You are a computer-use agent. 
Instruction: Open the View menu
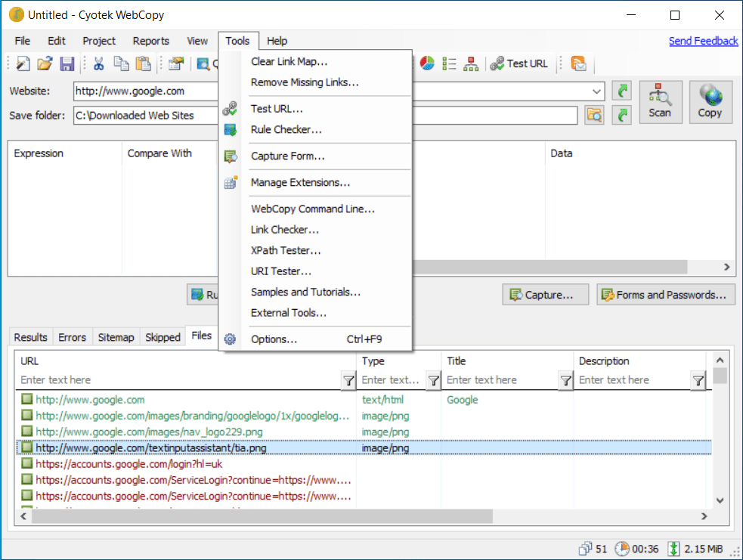(197, 41)
